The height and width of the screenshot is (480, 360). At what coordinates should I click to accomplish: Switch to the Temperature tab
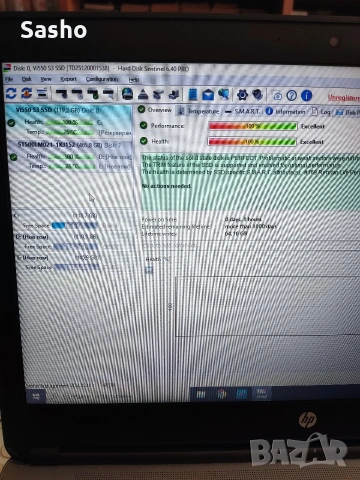tap(198, 111)
